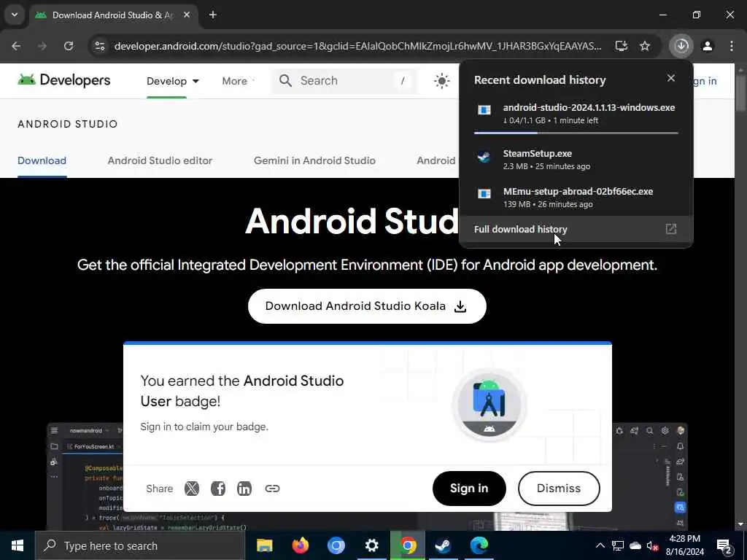Click the Android Studio User badge image
The image size is (747, 560).
coord(489,405)
